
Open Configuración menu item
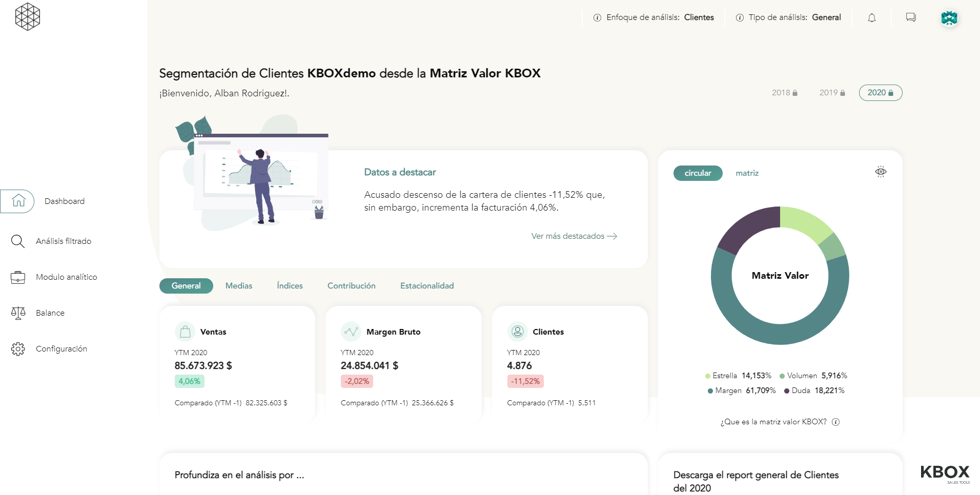click(x=62, y=349)
